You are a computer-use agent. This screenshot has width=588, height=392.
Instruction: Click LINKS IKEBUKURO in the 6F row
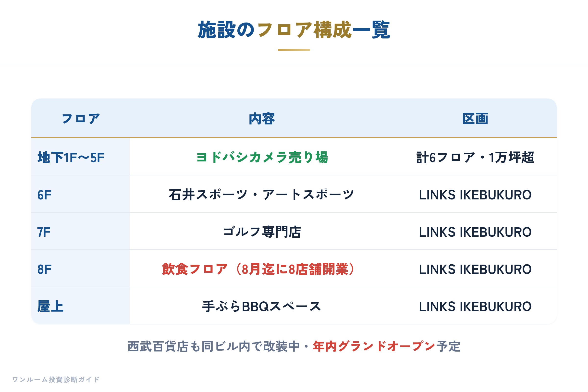(x=475, y=195)
